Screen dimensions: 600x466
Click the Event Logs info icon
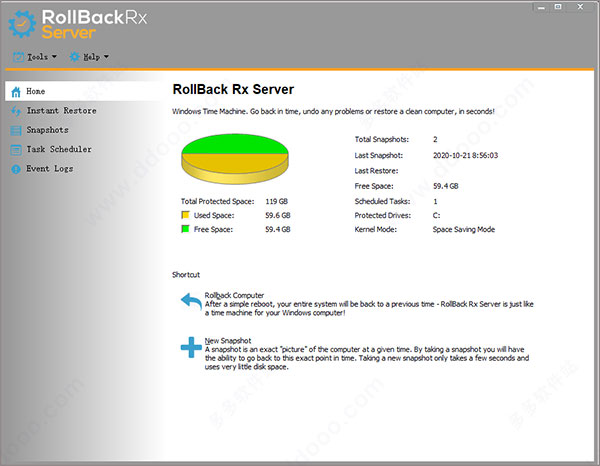coord(16,169)
